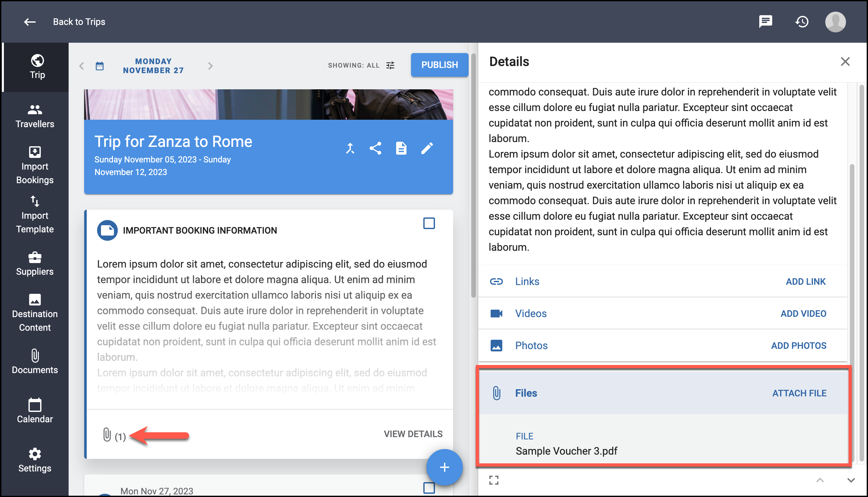Click the PUBLISH button
Screen dimensions: 868x497
click(439, 65)
